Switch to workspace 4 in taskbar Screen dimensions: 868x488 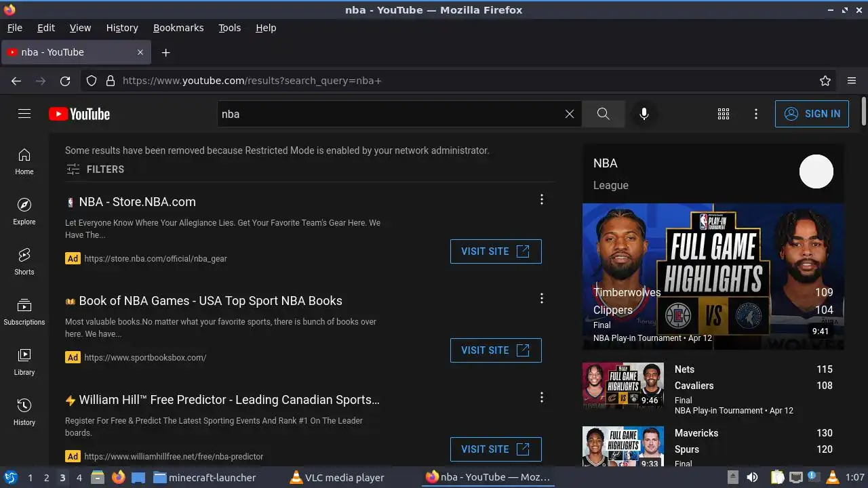tap(79, 478)
